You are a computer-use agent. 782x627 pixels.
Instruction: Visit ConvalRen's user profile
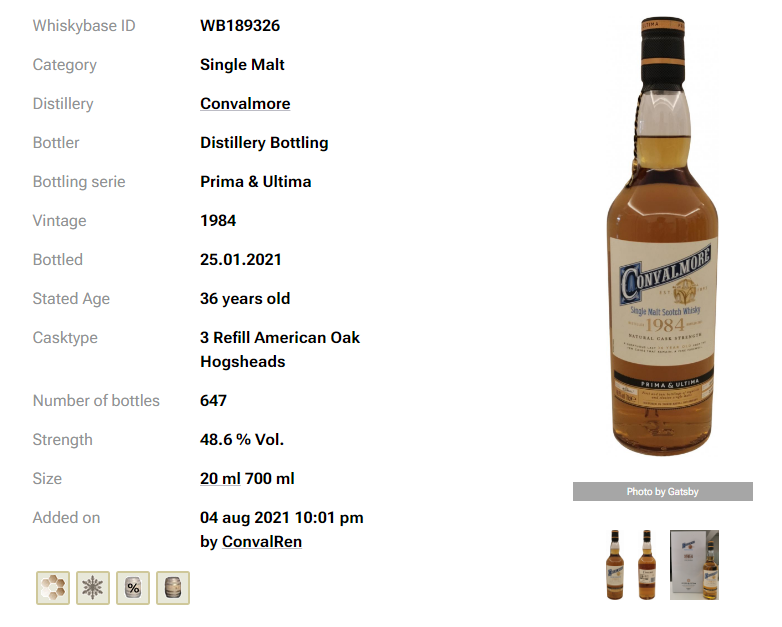point(262,542)
